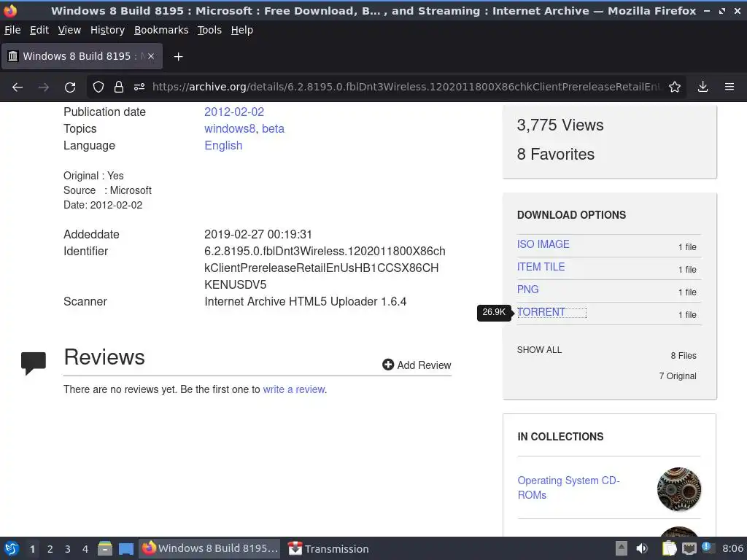Reload the archive.org page
This screenshot has height=560, width=747.
(70, 87)
